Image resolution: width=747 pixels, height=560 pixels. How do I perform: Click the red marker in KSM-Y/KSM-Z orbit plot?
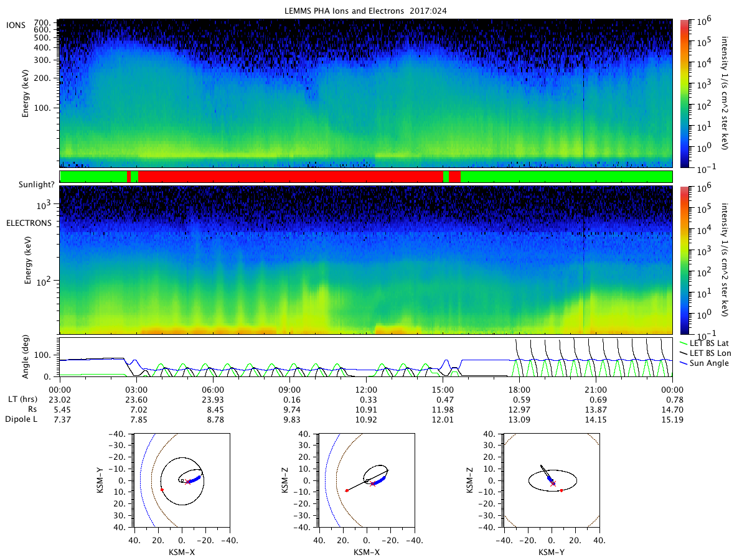[x=561, y=490]
